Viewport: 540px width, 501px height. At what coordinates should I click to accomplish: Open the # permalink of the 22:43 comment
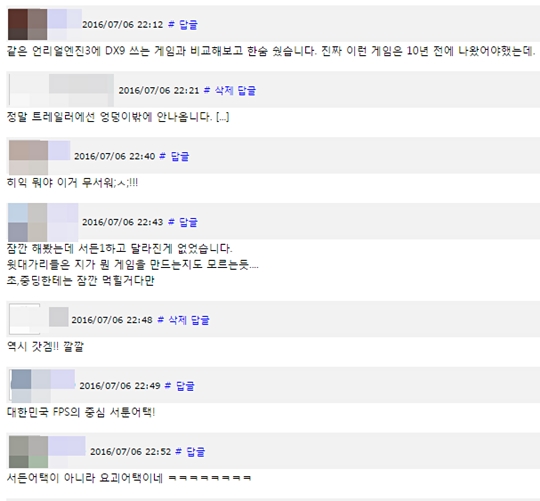click(171, 222)
